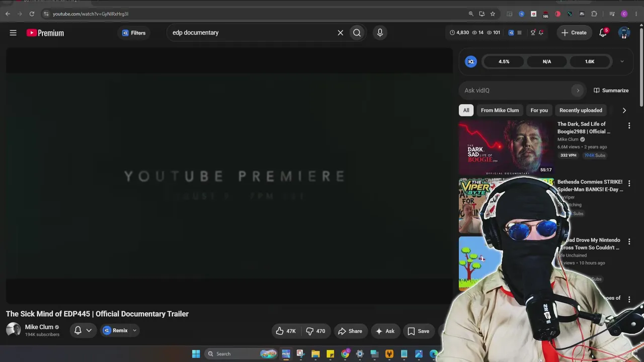644x362 pixels.
Task: Open Chrome from the taskbar
Action: pyautogui.click(x=345, y=354)
